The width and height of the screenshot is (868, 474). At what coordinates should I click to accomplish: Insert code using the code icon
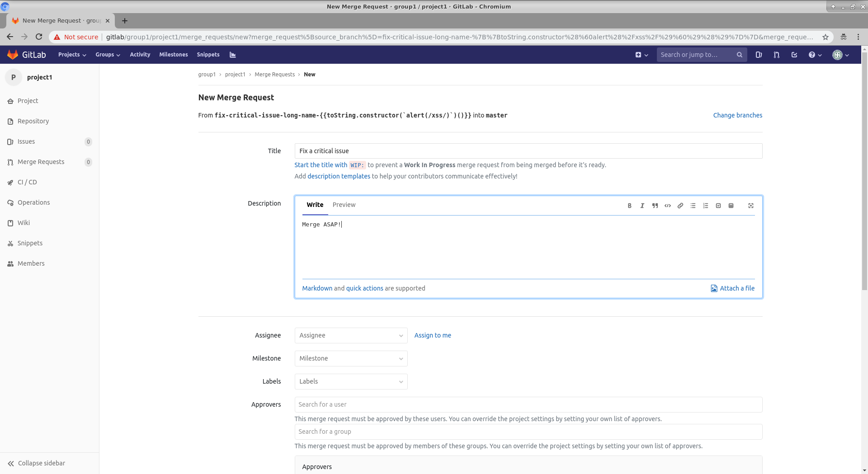tap(667, 206)
